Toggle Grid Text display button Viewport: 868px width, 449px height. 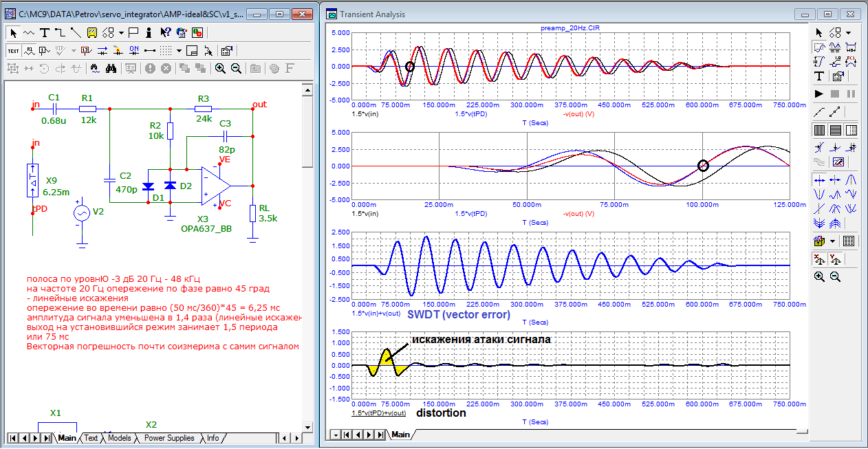(13, 50)
